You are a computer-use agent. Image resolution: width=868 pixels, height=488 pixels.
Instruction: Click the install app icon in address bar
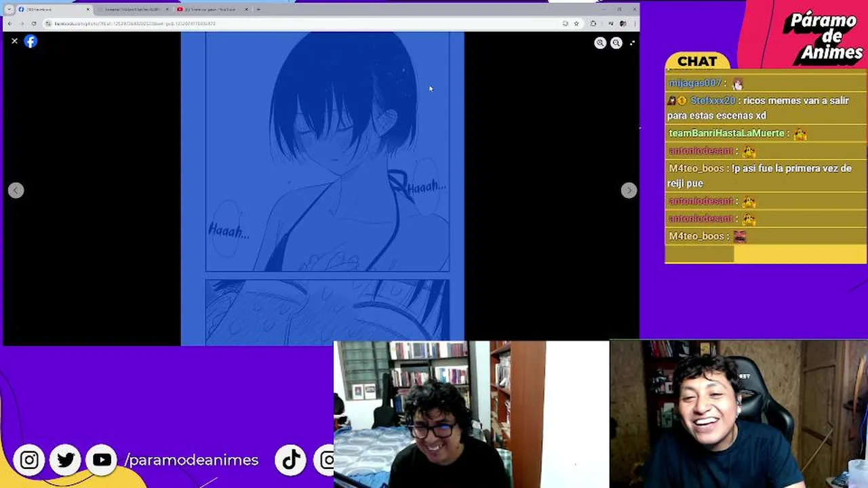click(565, 23)
